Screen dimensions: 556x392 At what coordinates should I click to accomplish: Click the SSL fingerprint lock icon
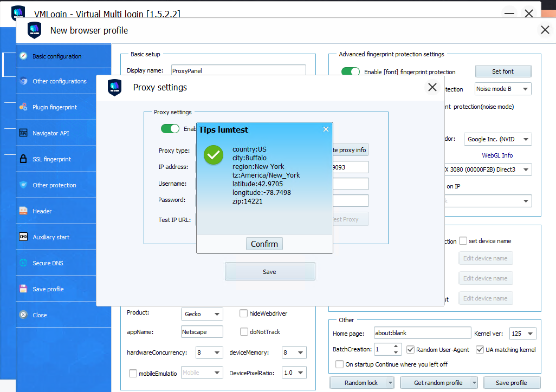pos(23,159)
